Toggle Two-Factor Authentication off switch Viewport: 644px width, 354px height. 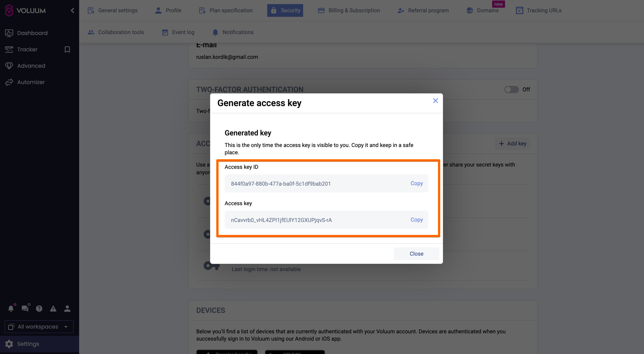[x=511, y=90]
